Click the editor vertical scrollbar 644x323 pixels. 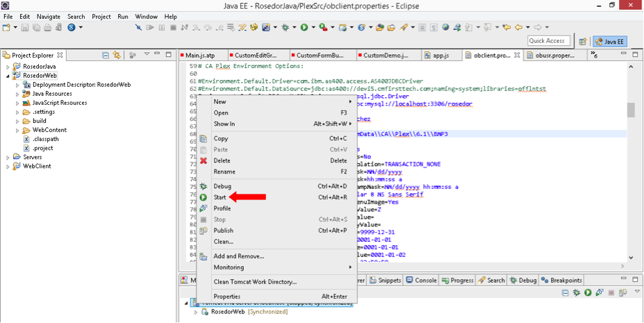631,110
